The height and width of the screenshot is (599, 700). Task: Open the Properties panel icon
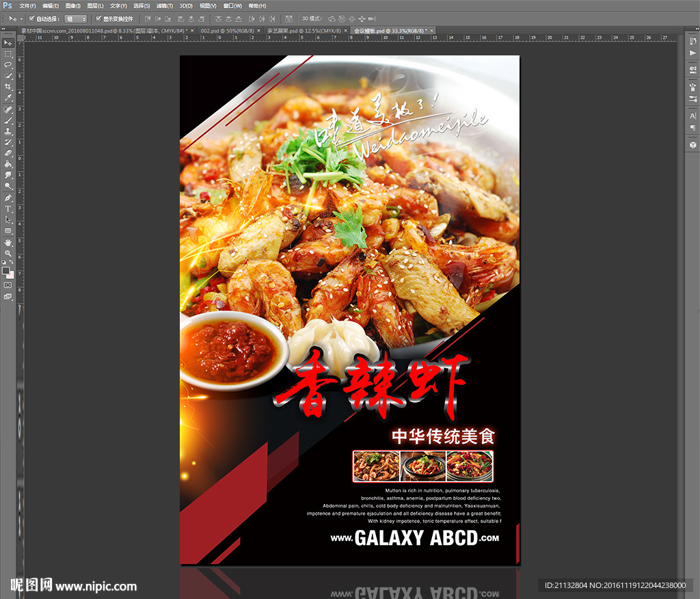click(693, 70)
